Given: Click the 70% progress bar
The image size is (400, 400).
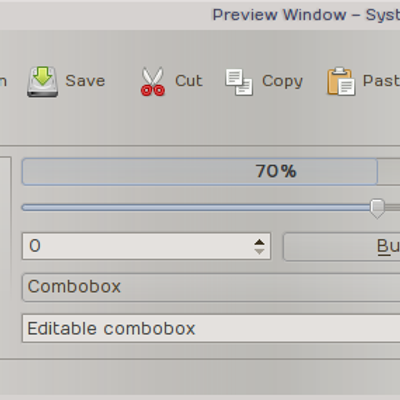Looking at the screenshot, I should point(211,172).
